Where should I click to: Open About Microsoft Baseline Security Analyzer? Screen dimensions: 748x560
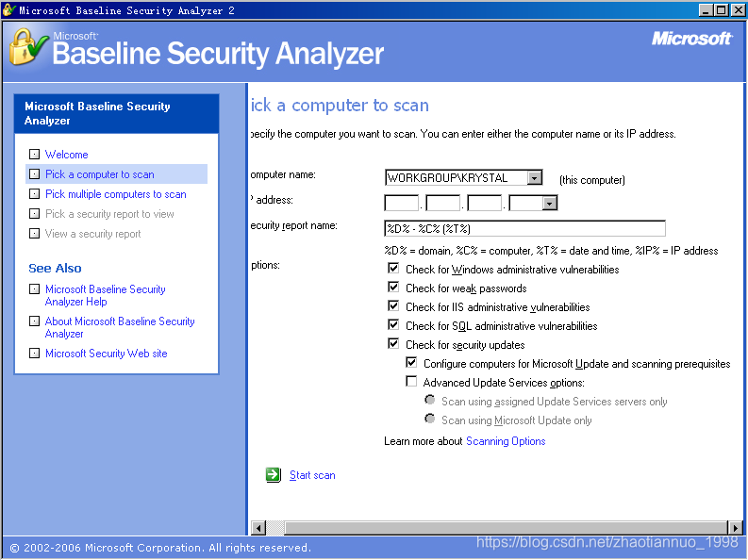(120, 327)
